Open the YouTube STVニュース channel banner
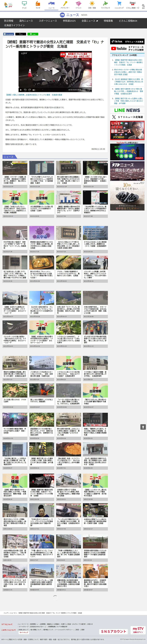 [127, 48]
